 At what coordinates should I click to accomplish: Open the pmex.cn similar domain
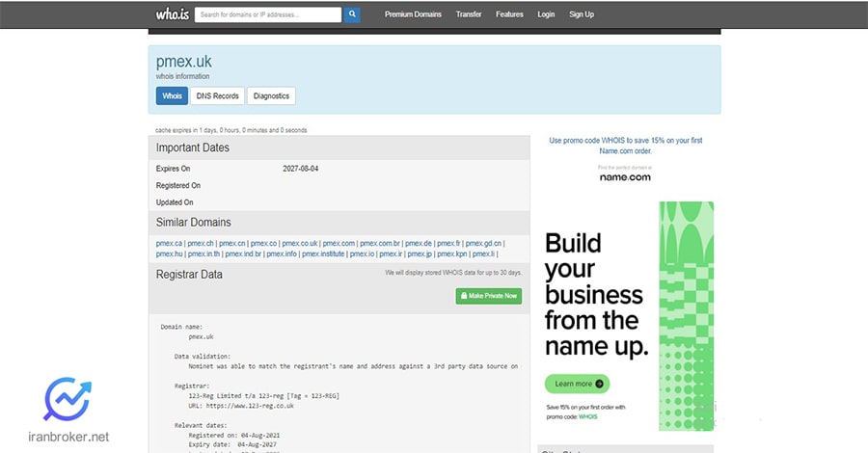click(x=231, y=244)
